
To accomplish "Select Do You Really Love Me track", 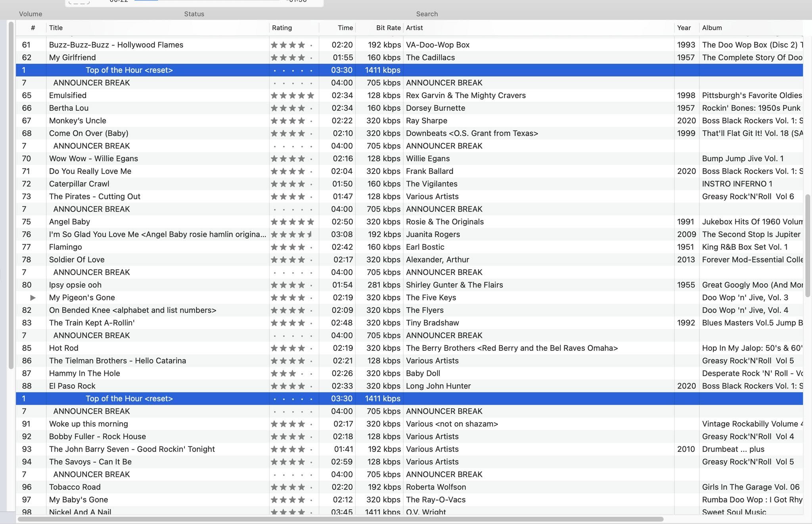I will (x=409, y=171).
